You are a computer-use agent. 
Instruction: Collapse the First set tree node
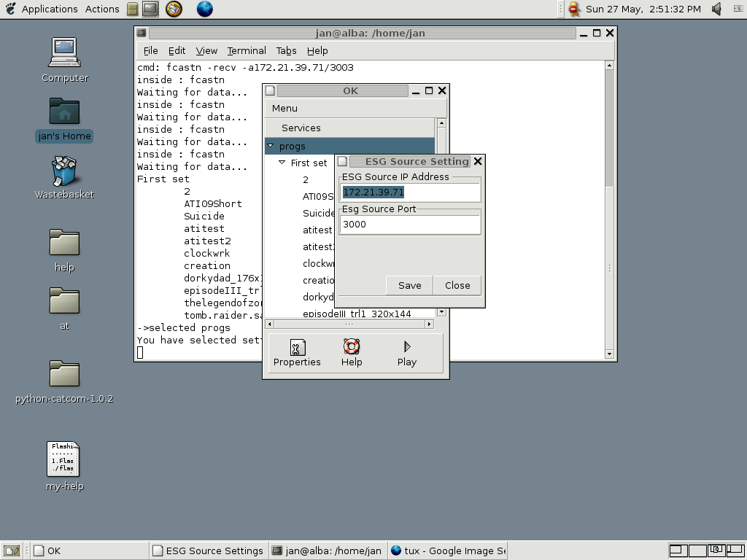coord(282,163)
